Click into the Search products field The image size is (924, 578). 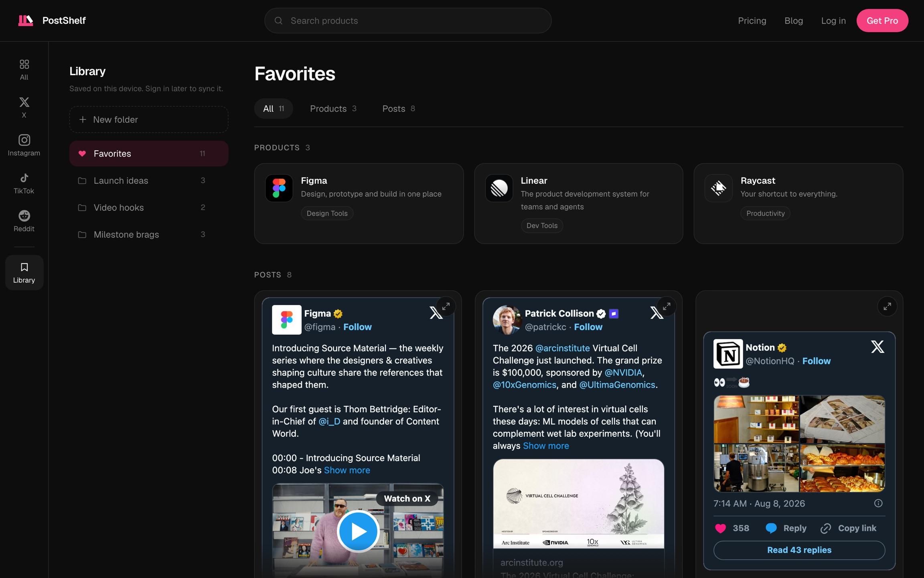click(408, 20)
